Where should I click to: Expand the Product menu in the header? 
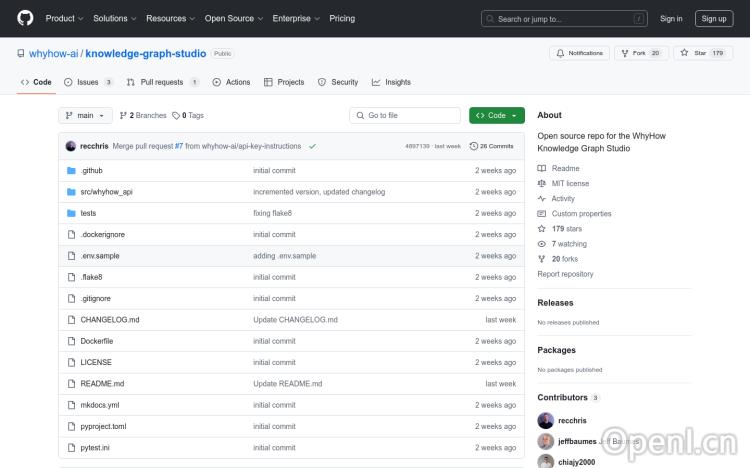pos(64,18)
